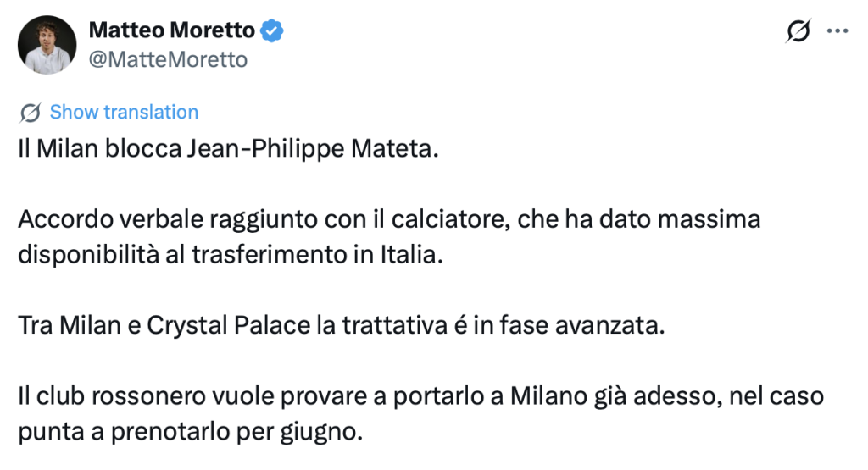Image resolution: width=868 pixels, height=470 pixels.
Task: Open the @MatteMoretto handle link
Action: (x=168, y=59)
